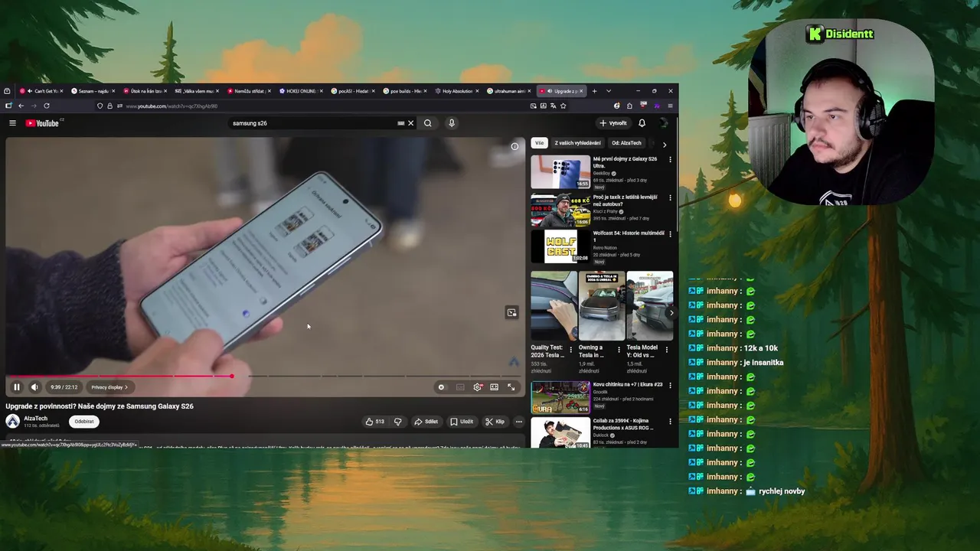This screenshot has width=980, height=551.
Task: Go to the YouTube home logo
Action: 42,123
